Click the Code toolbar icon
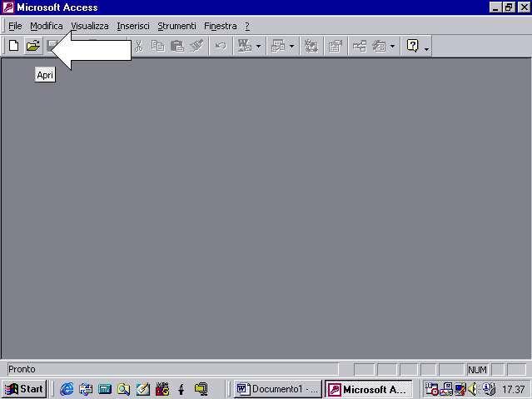 tap(311, 46)
